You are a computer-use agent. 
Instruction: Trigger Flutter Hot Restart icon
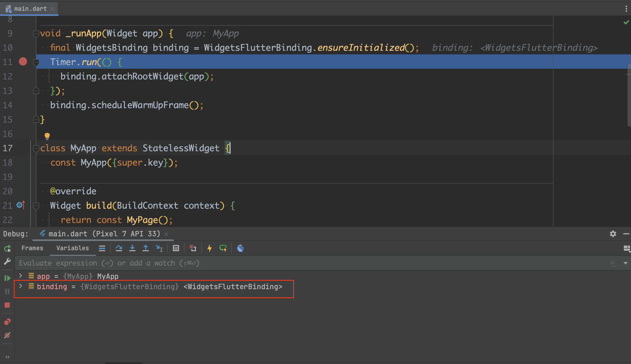(223, 248)
